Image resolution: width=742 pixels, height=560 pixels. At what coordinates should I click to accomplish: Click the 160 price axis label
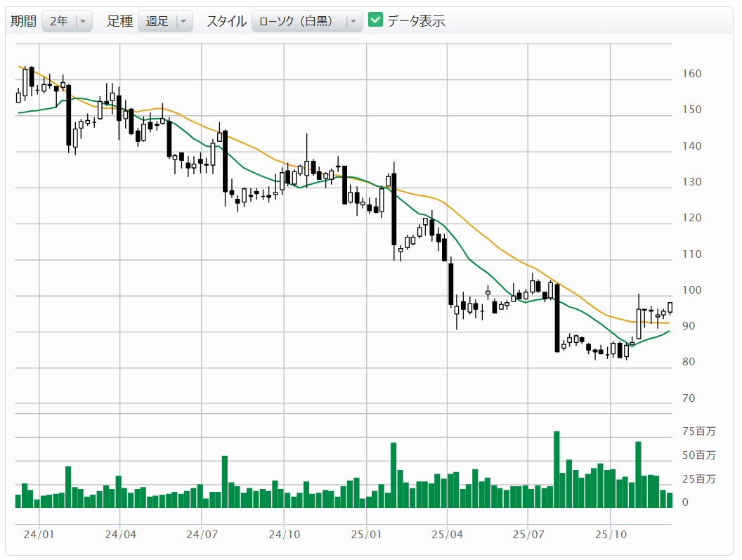(691, 74)
